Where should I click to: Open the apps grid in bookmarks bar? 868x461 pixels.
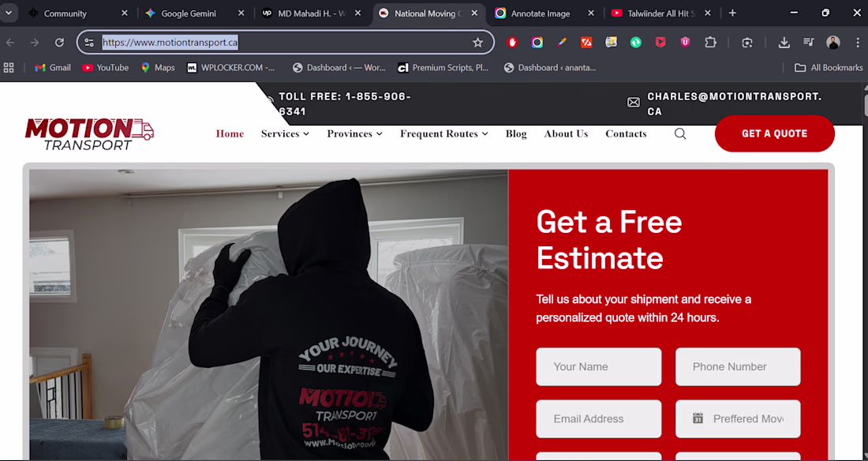click(x=9, y=68)
